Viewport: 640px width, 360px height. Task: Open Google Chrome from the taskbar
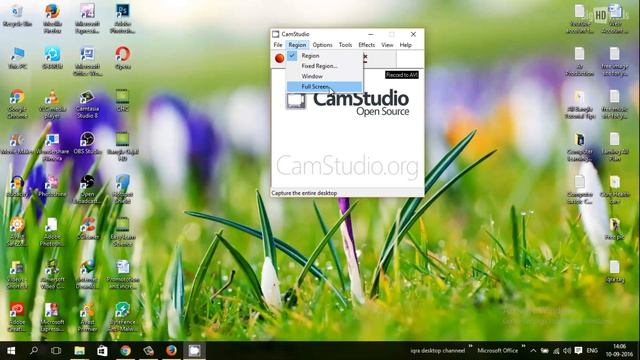125,351
